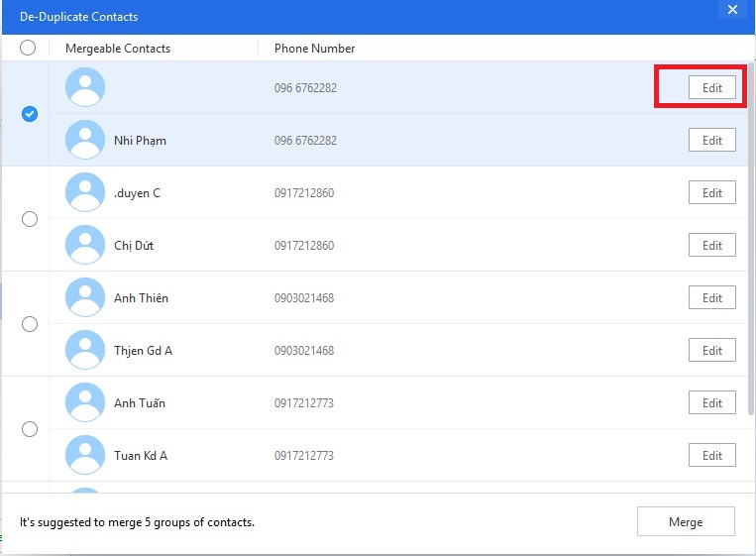Click Anh Thiên's profile avatar

click(85, 297)
